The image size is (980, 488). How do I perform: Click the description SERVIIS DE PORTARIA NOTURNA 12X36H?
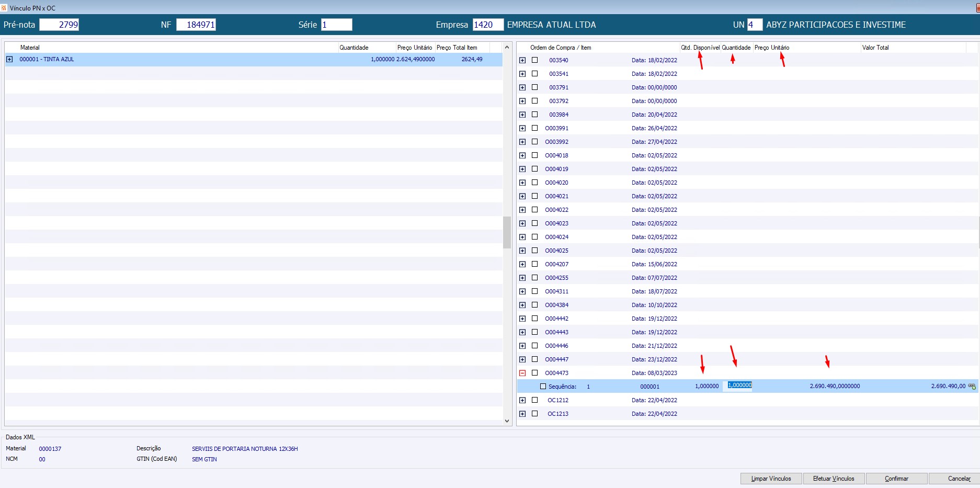pyautogui.click(x=245, y=449)
